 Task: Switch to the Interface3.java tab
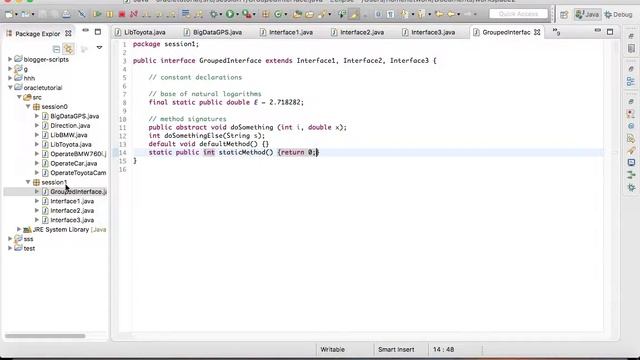pos(429,32)
